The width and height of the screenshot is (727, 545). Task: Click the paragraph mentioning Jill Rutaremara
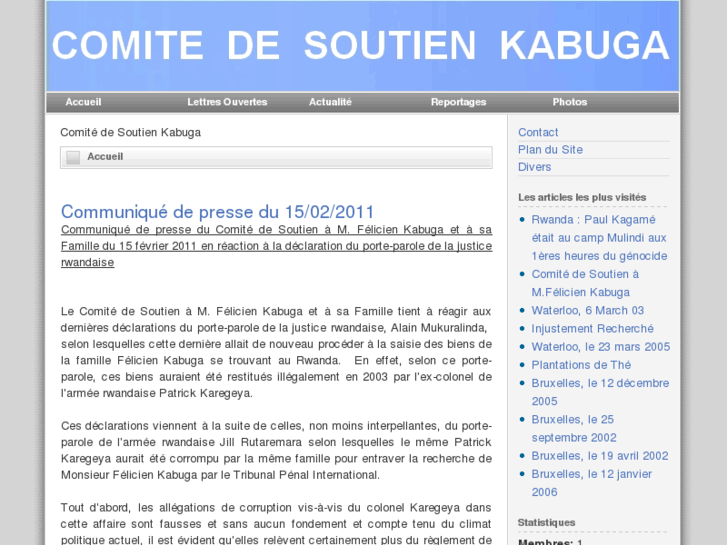tap(276, 450)
